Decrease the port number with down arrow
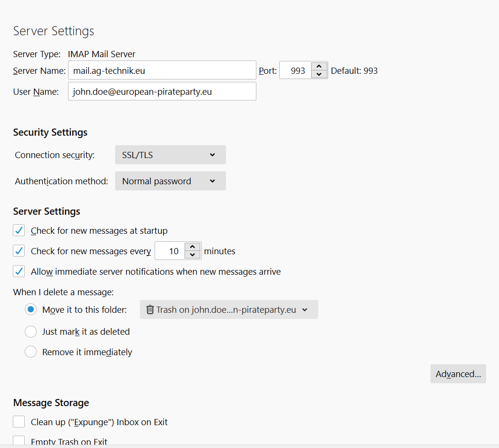Screen dimensions: 499x448 point(319,74)
